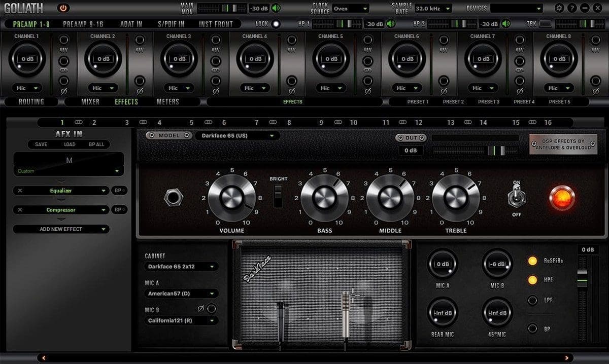Open the ROUTING tab
Viewport: 609px width, 364px height.
(31, 101)
